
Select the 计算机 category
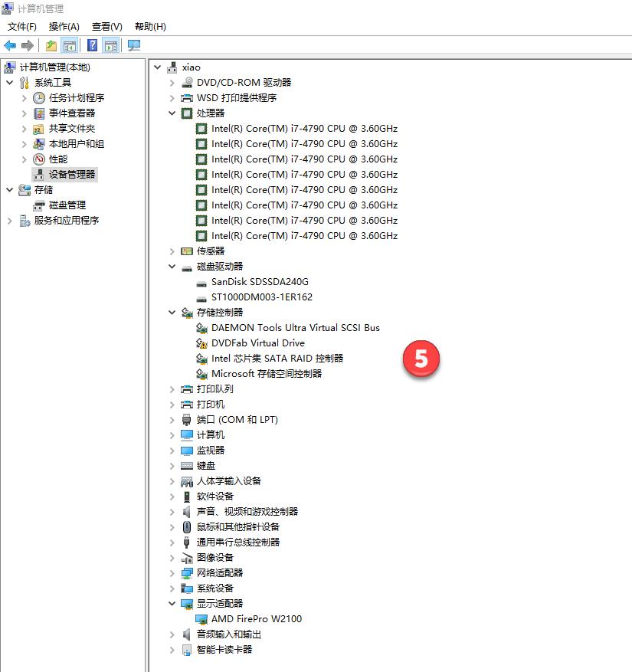point(211,435)
